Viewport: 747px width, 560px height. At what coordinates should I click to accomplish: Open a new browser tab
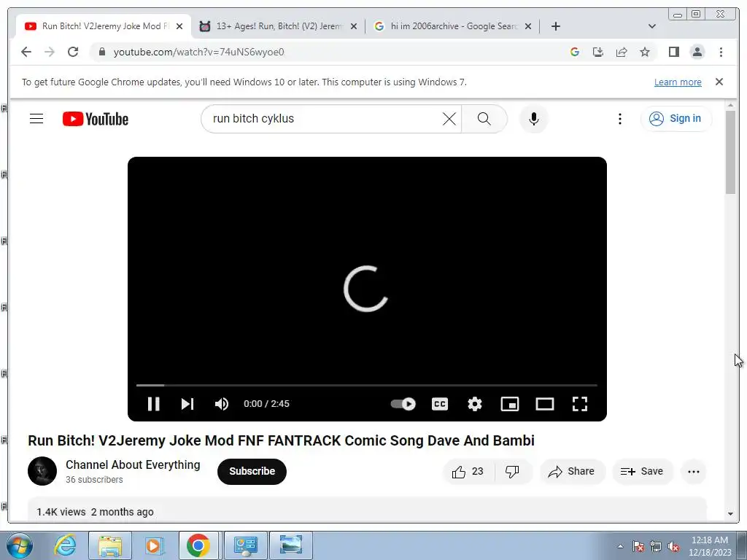coord(555,26)
